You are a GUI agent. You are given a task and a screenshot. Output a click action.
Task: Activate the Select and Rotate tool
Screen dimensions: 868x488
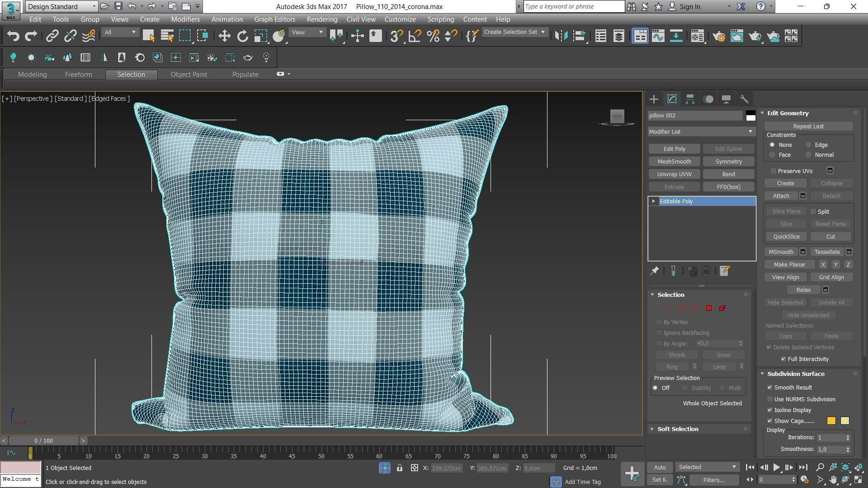(242, 36)
